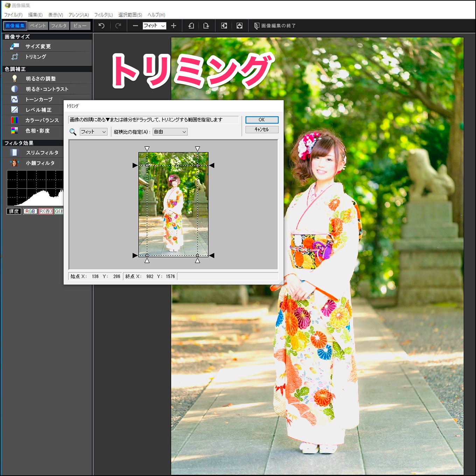Open the ヘルプ(H) menu
The image size is (476, 476).
[156, 15]
